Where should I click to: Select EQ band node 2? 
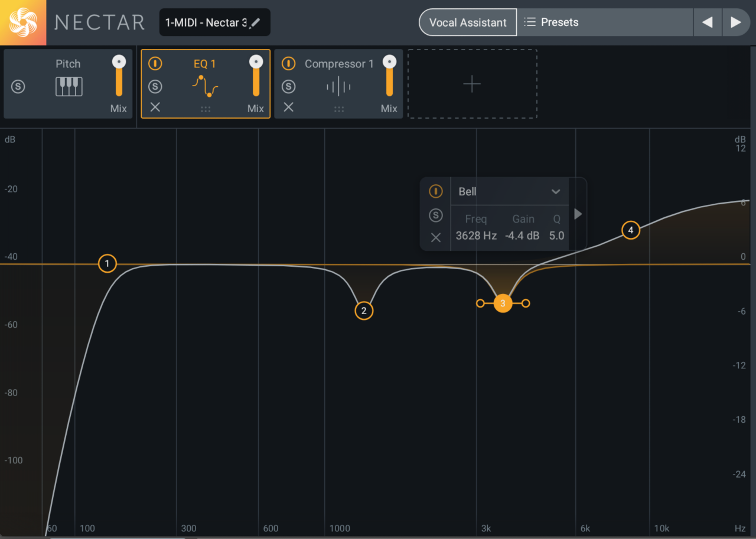point(364,311)
